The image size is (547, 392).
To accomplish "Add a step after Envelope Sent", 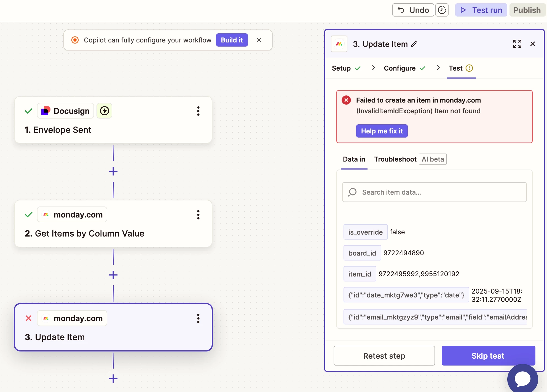I will 113,171.
